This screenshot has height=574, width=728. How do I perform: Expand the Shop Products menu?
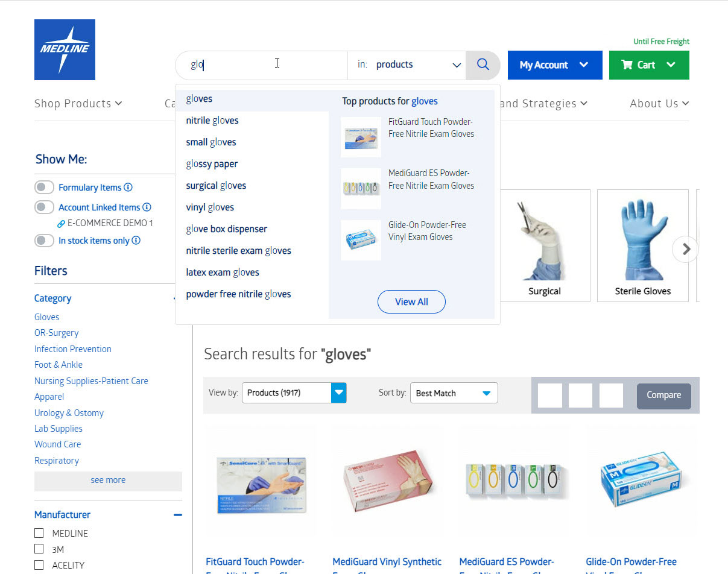(x=78, y=104)
